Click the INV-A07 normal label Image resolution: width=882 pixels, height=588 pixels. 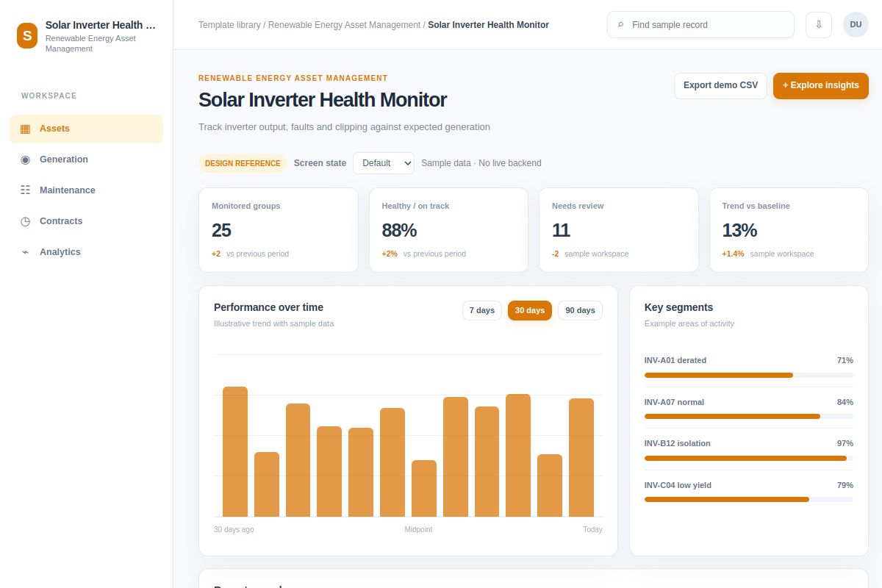(674, 402)
